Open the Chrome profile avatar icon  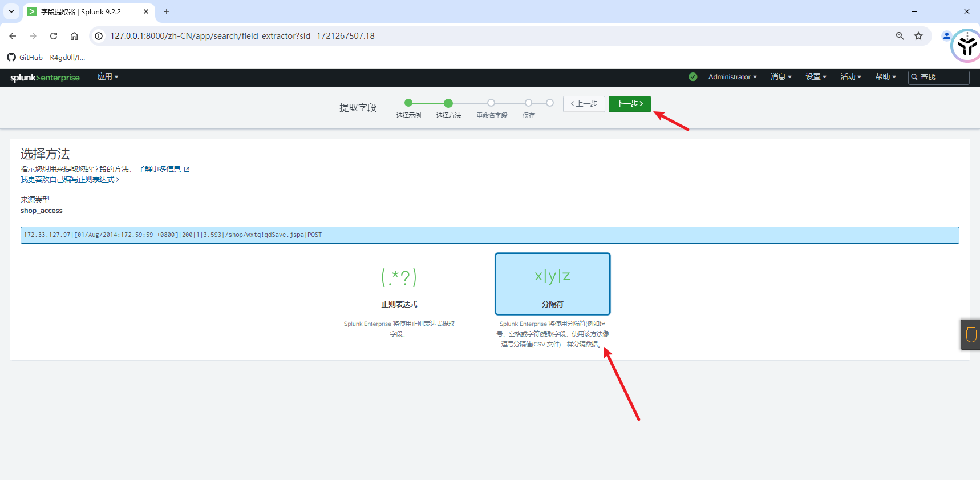(946, 36)
